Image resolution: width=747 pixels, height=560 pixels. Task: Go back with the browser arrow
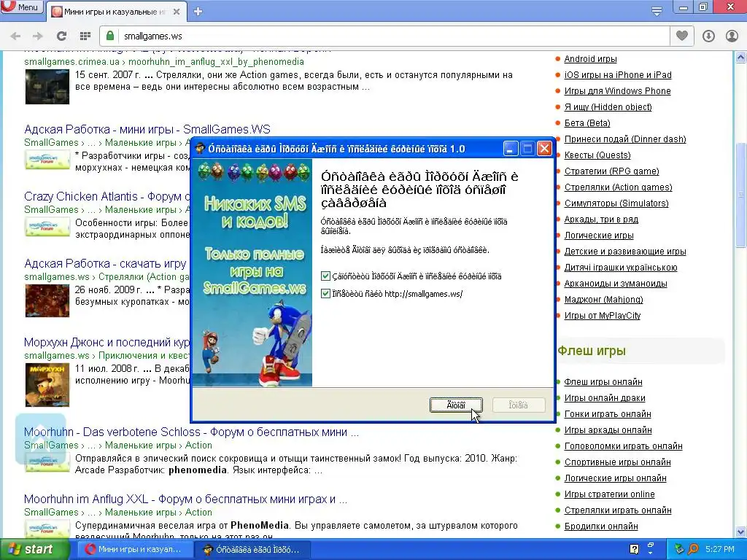tap(15, 36)
